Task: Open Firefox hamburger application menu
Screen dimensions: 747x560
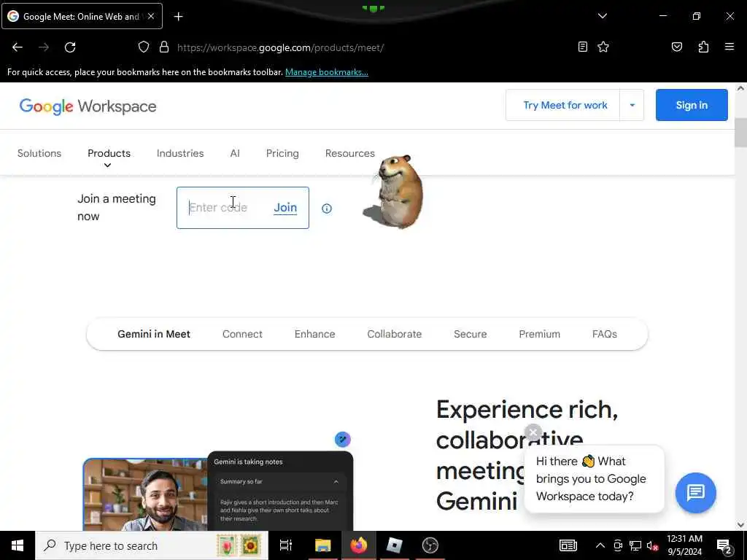Action: (x=729, y=47)
